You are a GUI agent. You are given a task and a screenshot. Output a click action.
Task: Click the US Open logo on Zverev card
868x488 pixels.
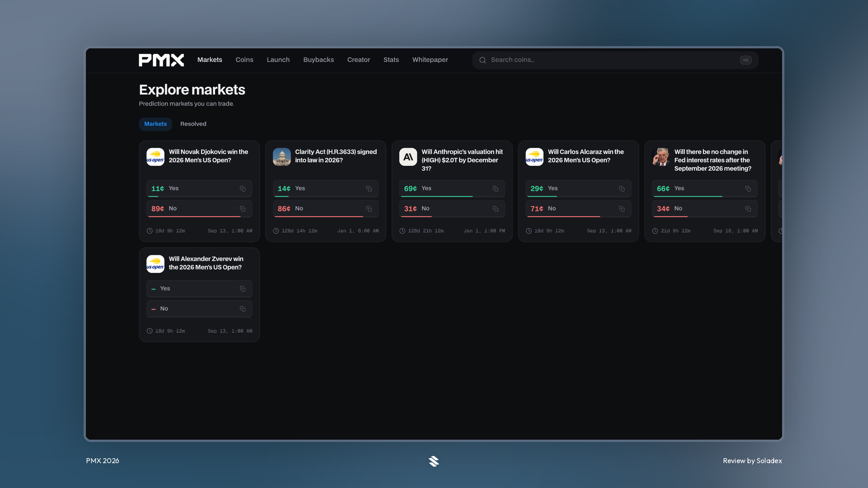pos(156,264)
